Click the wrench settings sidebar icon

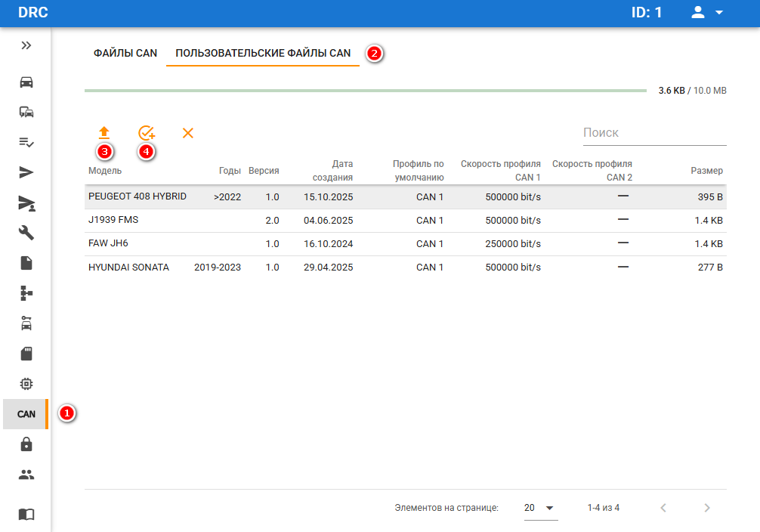pyautogui.click(x=26, y=233)
